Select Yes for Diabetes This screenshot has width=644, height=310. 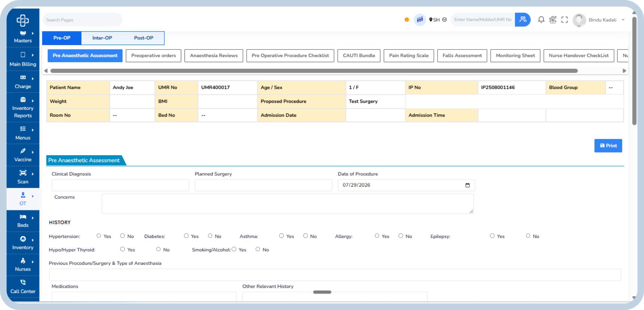[x=186, y=236]
